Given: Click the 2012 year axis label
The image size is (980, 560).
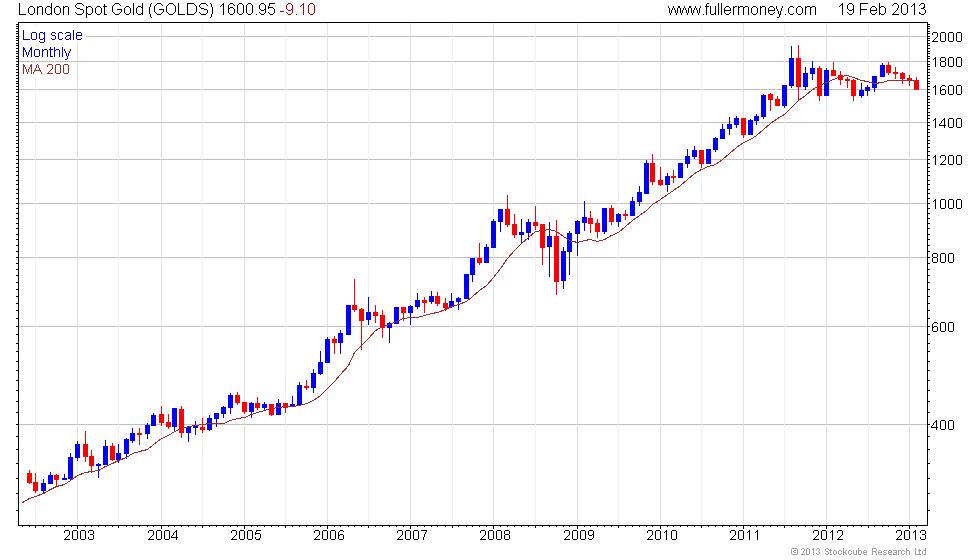Looking at the screenshot, I should pos(828,535).
